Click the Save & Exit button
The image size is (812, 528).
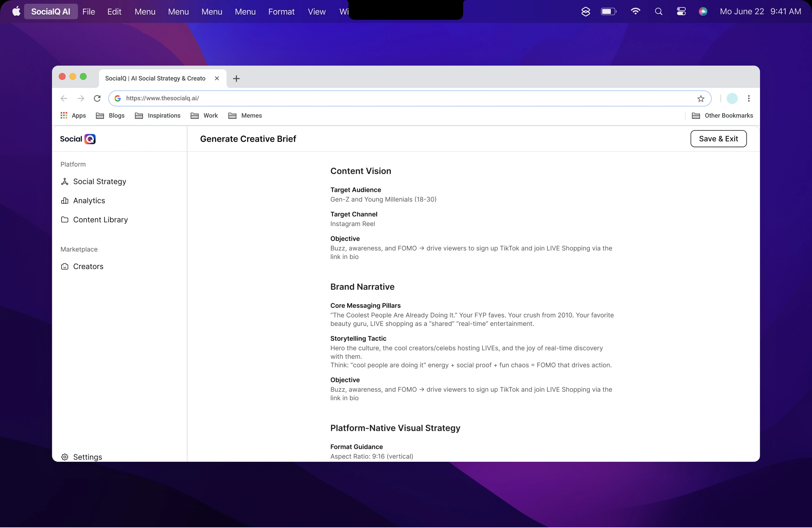(718, 139)
